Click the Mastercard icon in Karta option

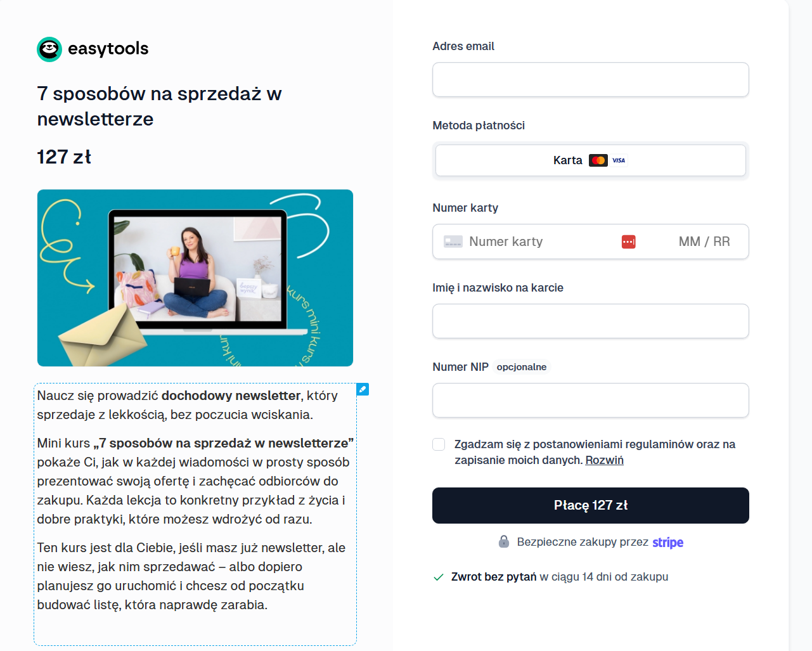coord(598,160)
